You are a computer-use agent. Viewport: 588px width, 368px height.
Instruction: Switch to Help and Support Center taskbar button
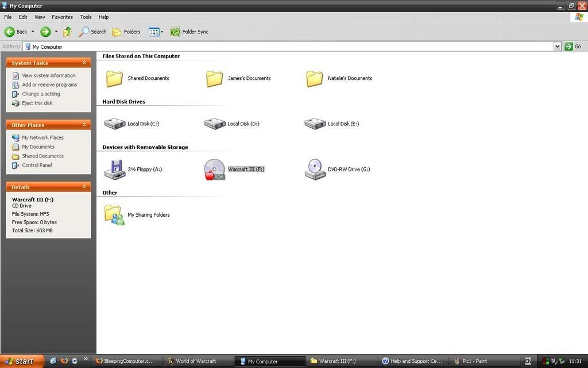(x=412, y=361)
